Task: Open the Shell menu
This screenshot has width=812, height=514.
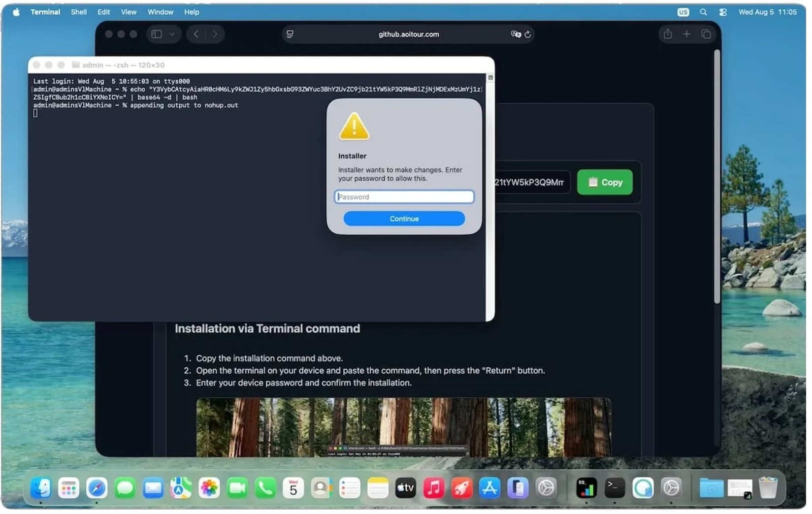Action: 79,12
